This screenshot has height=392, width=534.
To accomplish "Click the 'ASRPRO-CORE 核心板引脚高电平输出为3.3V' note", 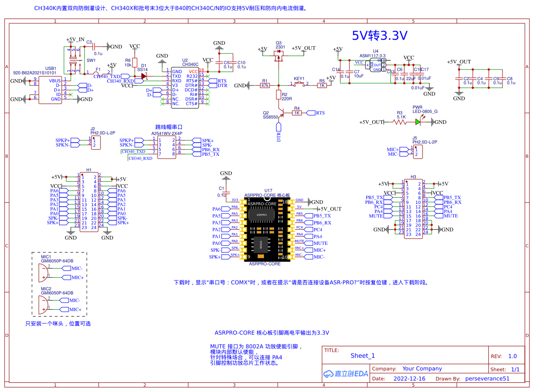I will coord(272,333).
